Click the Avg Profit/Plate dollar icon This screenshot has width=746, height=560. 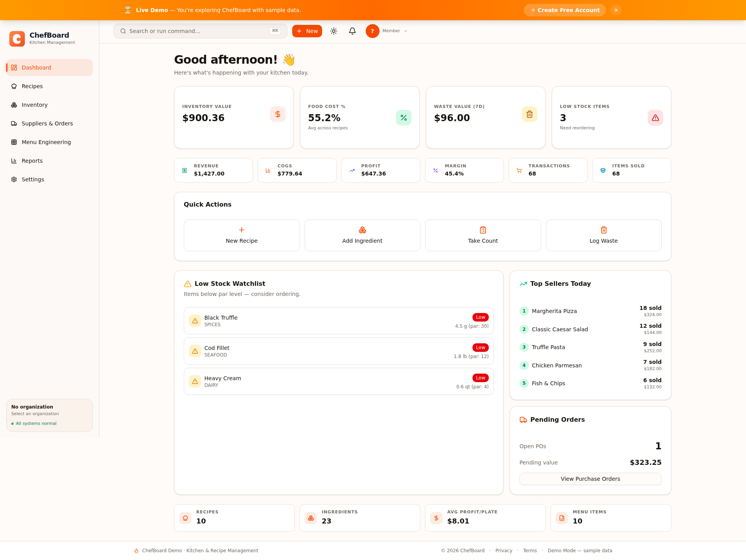click(x=436, y=518)
